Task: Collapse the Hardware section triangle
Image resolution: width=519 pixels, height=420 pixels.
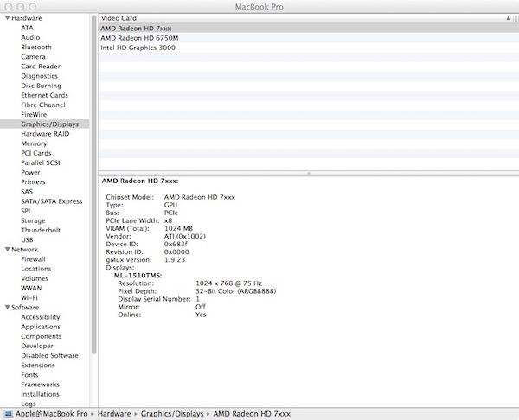Action: point(7,18)
